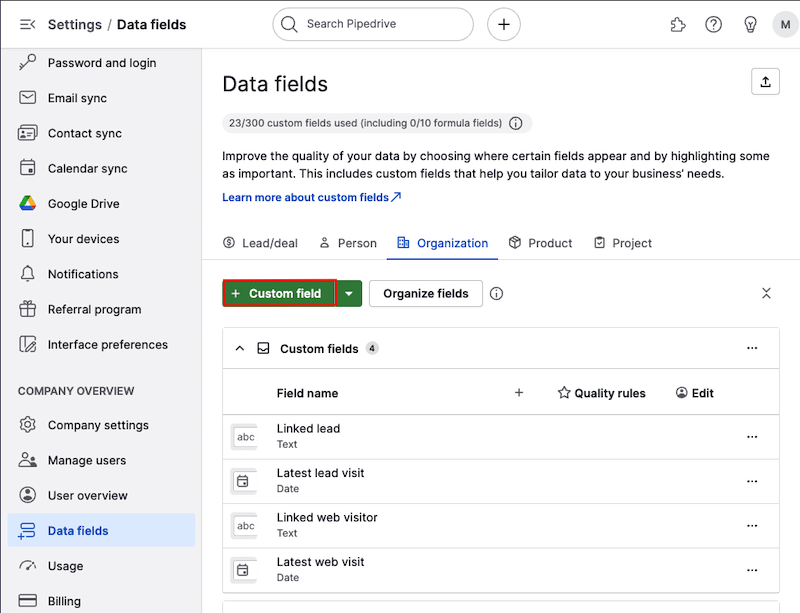800x613 pixels.
Task: Click the export upload icon button
Action: click(765, 82)
